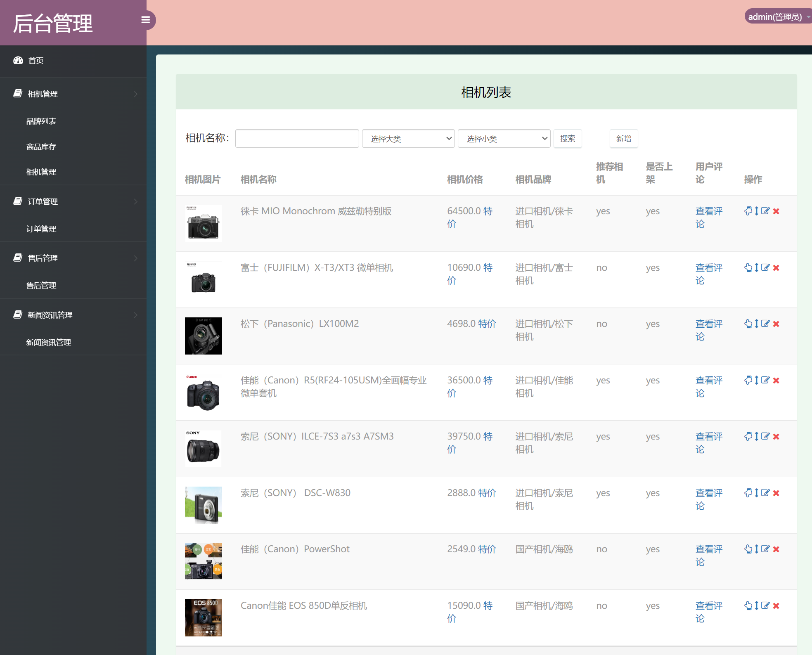Edit the Canon PowerShot entry
Screen dimensions: 812x655
pos(765,549)
